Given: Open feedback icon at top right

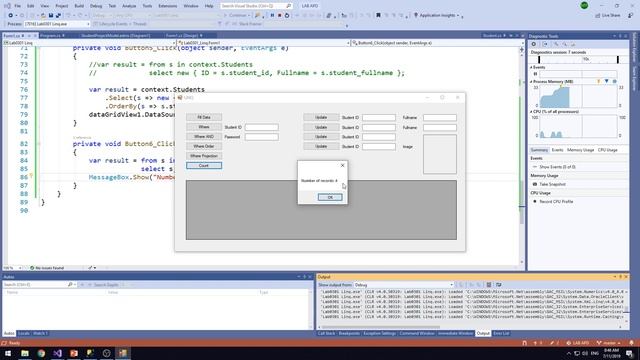Looking at the screenshot, I should pyautogui.click(x=631, y=15).
